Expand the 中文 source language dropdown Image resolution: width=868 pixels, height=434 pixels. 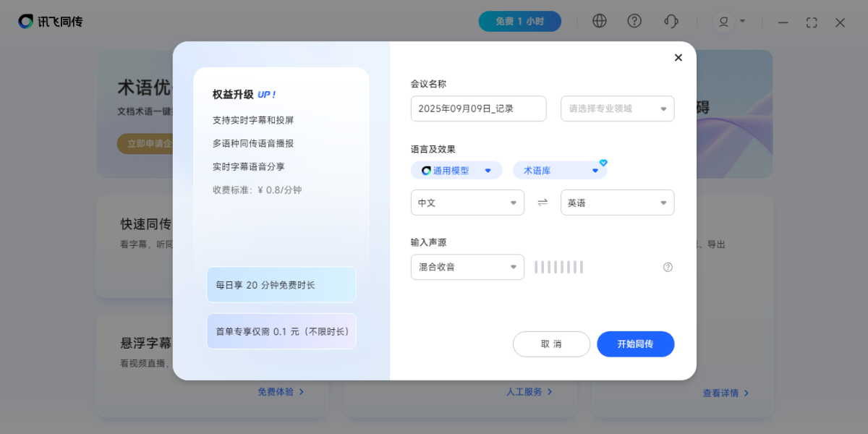[x=467, y=203]
